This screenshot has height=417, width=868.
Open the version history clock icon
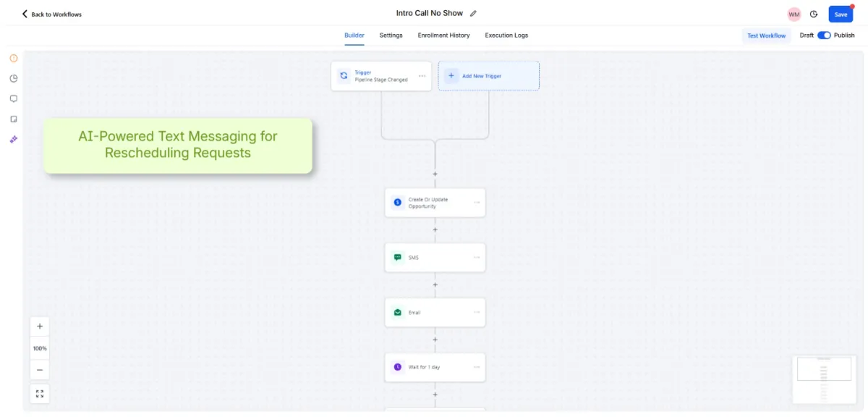pyautogui.click(x=814, y=14)
